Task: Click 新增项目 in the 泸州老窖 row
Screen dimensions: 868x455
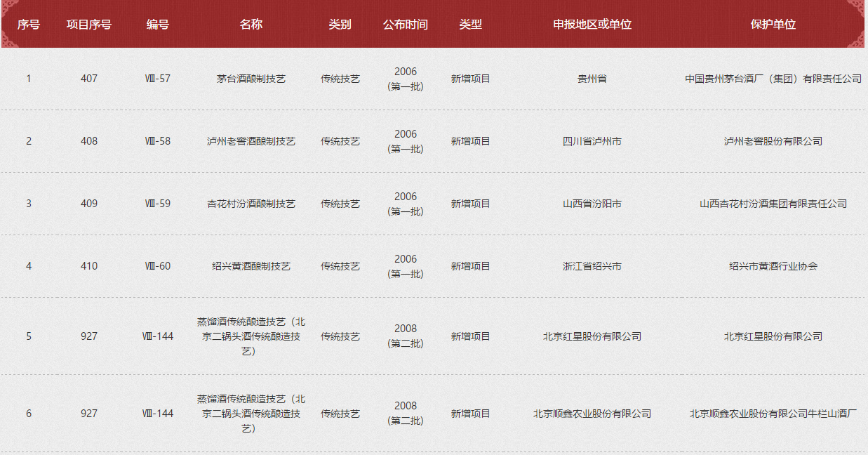Action: [471, 141]
